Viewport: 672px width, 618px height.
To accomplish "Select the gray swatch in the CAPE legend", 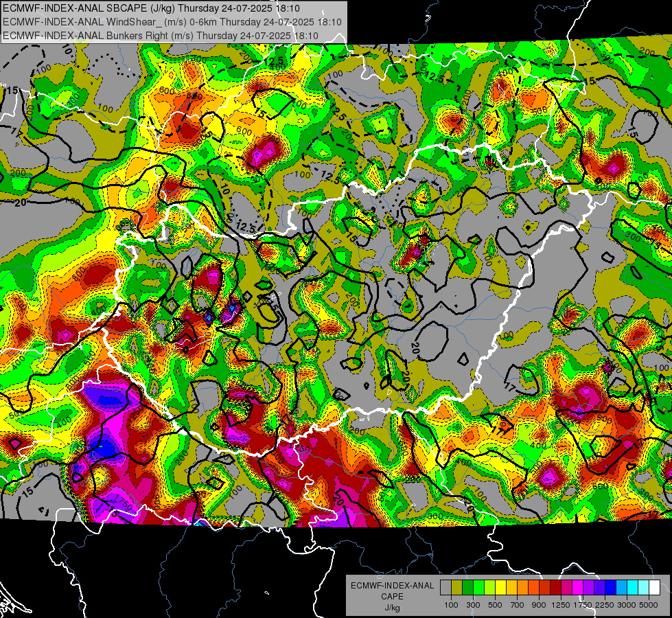I will pyautogui.click(x=445, y=587).
